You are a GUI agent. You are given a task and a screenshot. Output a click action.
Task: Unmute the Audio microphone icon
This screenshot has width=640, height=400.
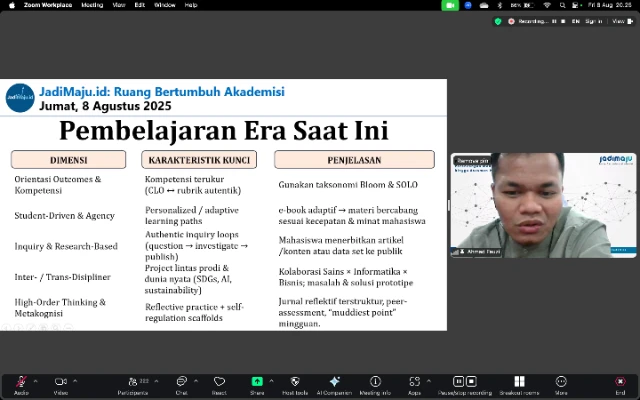point(21,382)
